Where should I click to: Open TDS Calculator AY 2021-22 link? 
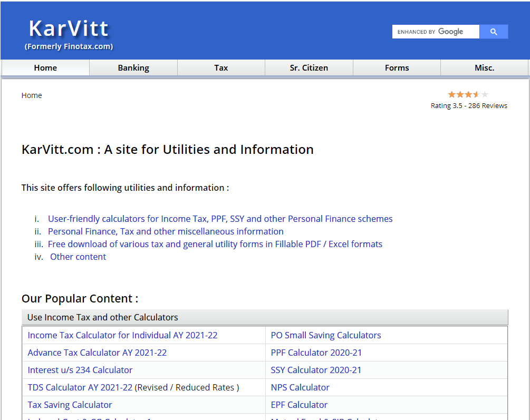click(x=80, y=387)
